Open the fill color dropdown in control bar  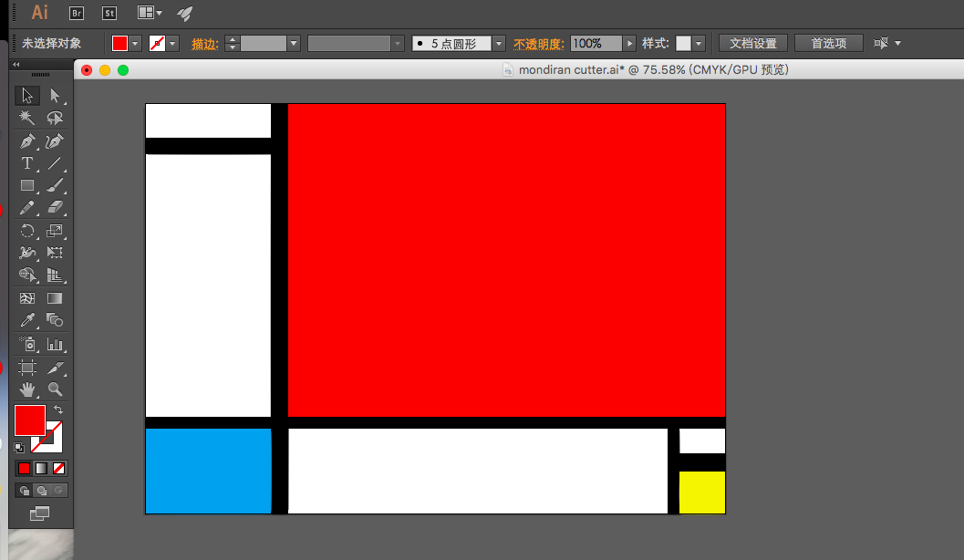coord(135,44)
